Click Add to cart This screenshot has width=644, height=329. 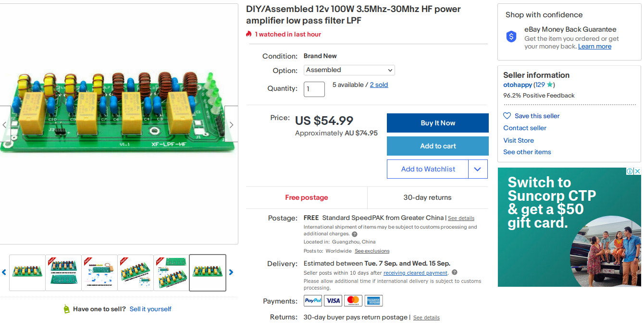point(437,146)
